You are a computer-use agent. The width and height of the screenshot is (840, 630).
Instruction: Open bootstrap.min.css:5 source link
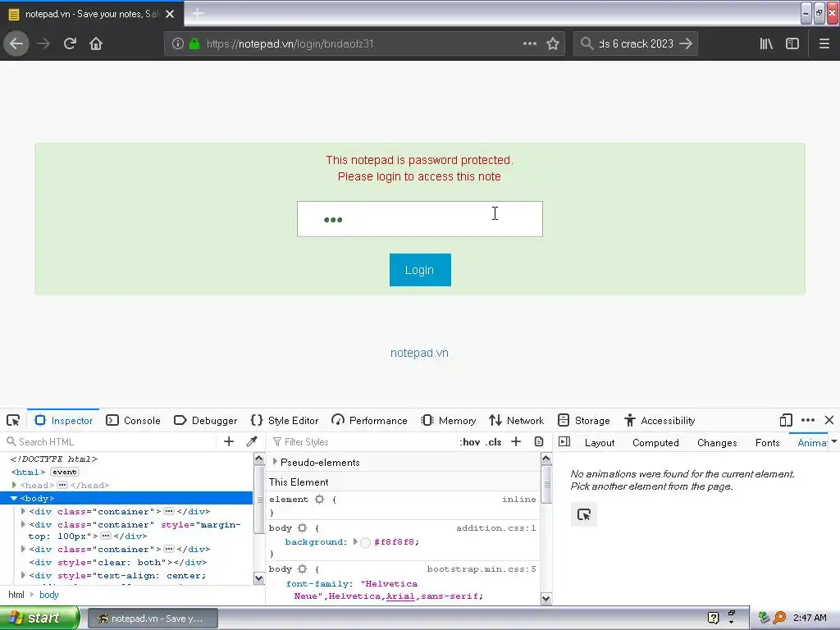[481, 569]
